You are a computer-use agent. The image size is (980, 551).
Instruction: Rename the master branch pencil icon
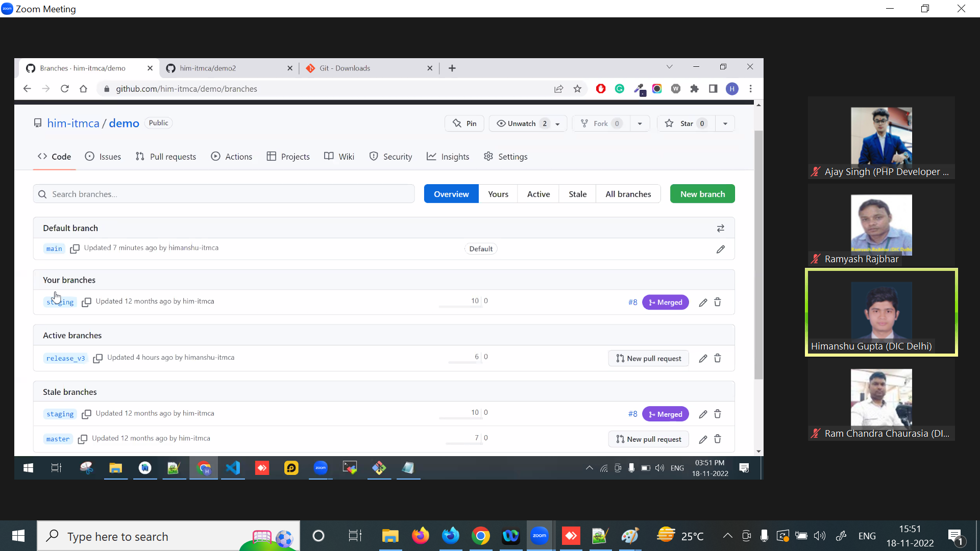[x=703, y=439]
